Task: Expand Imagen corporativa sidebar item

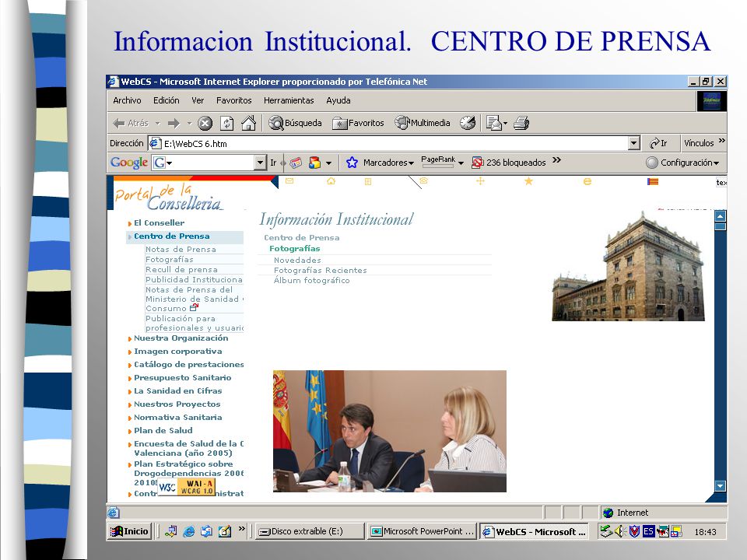Action: 177,352
